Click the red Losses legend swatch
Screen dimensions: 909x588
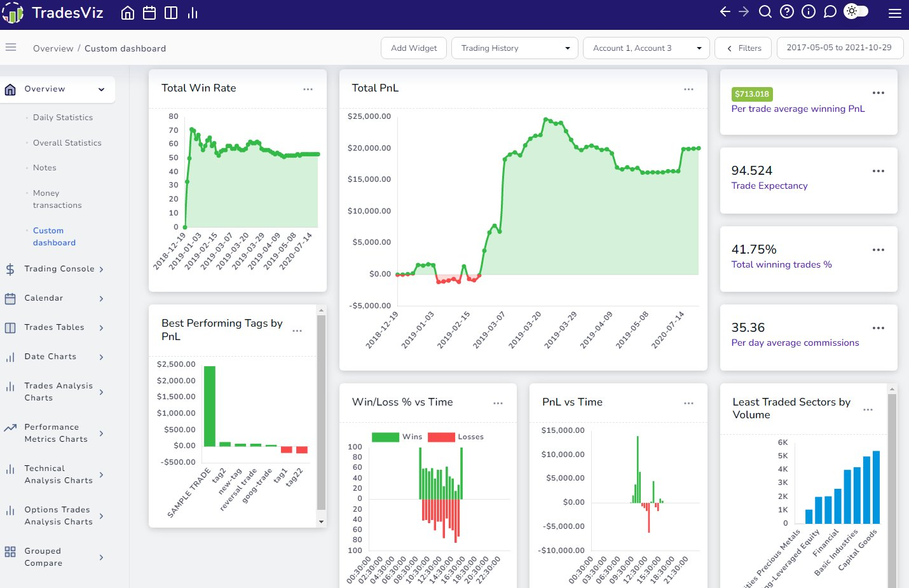click(441, 437)
